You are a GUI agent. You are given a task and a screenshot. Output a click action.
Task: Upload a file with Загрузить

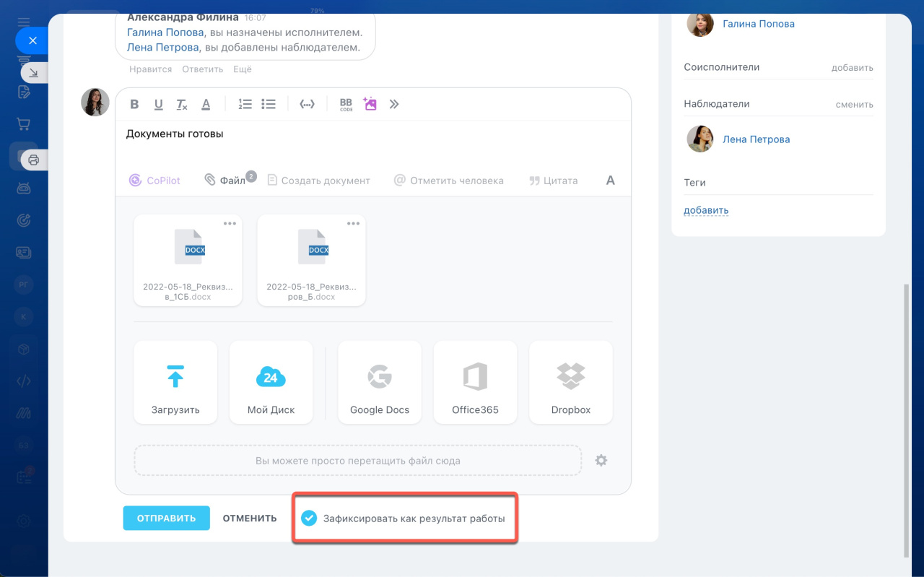click(x=175, y=382)
